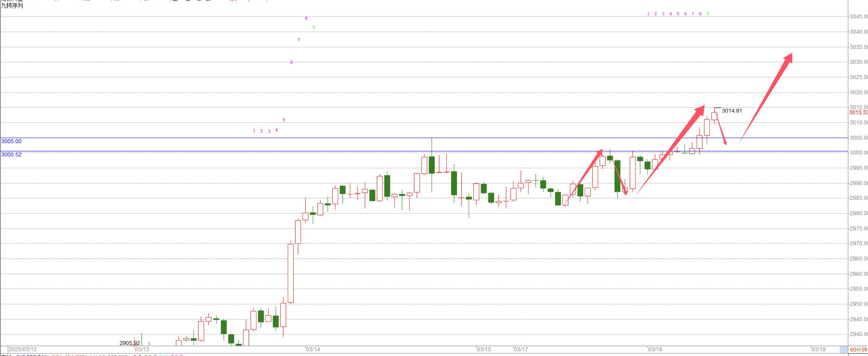Click 2955.00 on the price axis
This screenshot has width=868, height=356.
[859, 289]
